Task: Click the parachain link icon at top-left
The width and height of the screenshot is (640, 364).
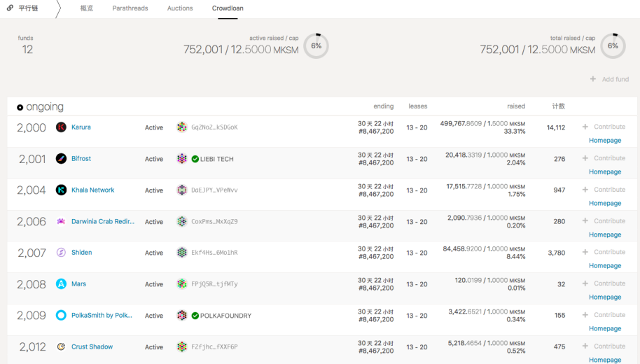Action: pyautogui.click(x=11, y=8)
